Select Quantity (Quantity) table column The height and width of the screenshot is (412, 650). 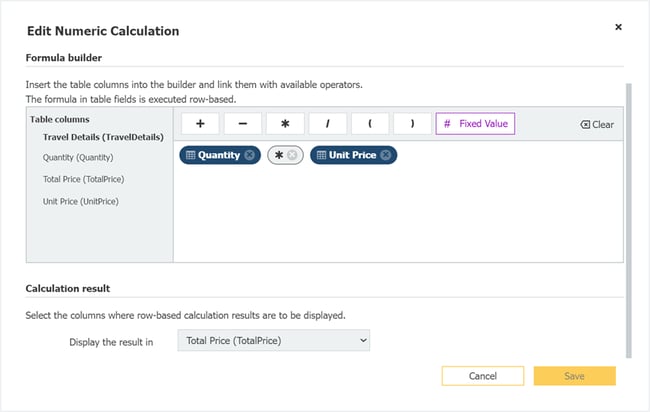pyautogui.click(x=78, y=158)
